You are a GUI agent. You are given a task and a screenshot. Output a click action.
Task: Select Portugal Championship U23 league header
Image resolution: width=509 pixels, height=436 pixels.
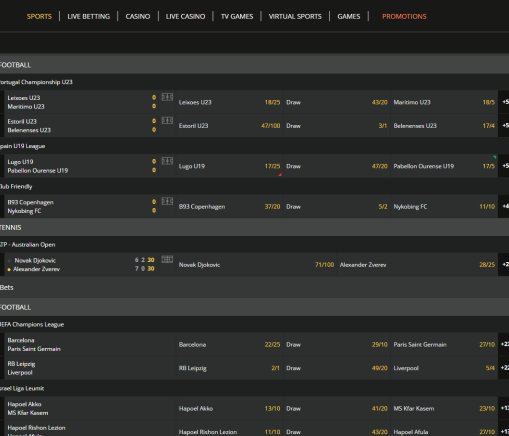pos(254,82)
